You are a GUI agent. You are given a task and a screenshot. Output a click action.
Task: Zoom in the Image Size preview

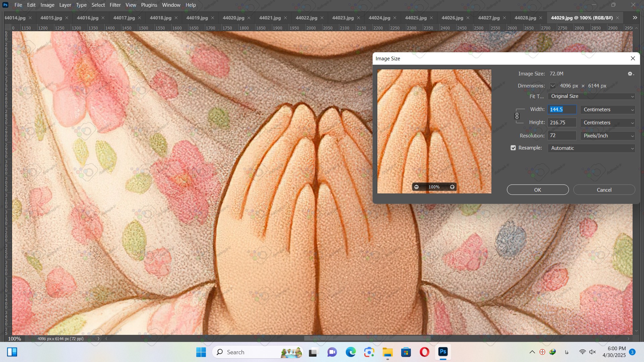[x=452, y=187]
